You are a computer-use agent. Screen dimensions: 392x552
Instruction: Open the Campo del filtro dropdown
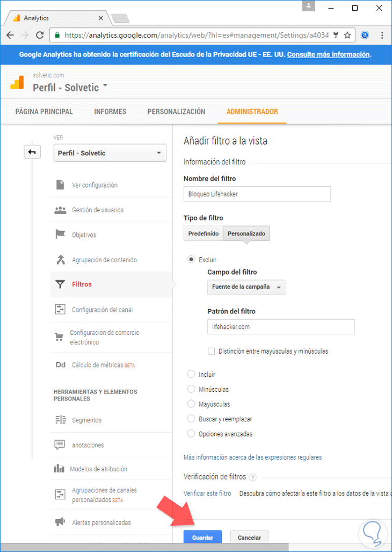tap(246, 288)
